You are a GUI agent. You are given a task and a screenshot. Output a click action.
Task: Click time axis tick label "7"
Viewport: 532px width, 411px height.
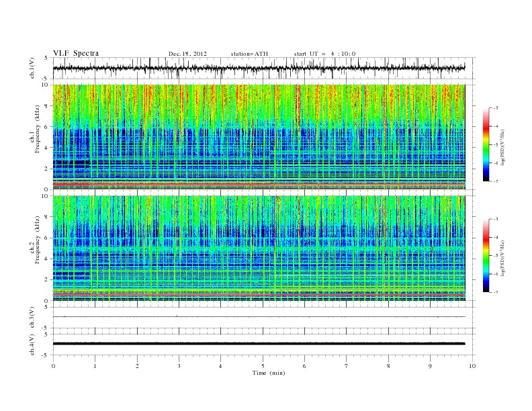347,366
